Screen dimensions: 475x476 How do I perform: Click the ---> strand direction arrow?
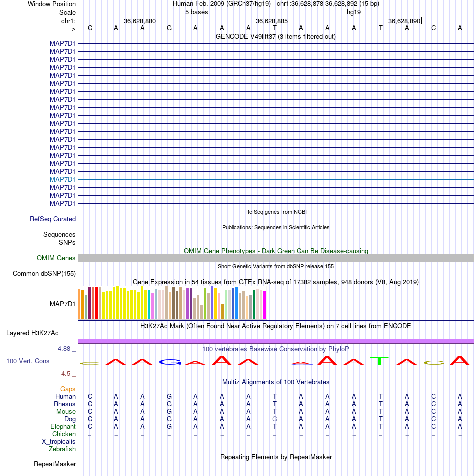point(70,29)
